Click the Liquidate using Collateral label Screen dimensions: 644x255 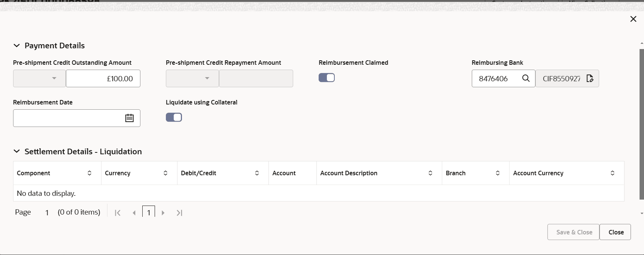(x=201, y=102)
